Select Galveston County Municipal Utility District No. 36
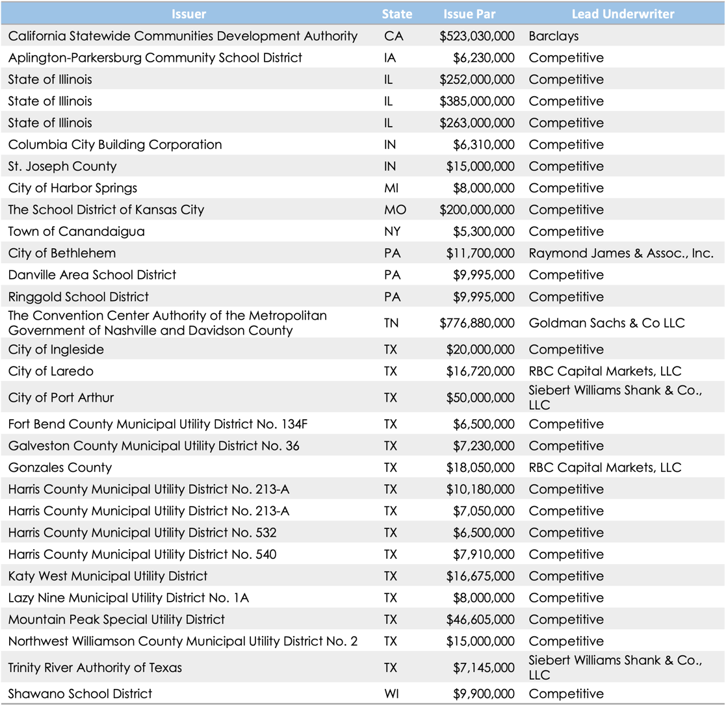The width and height of the screenshot is (728, 709). pyautogui.click(x=153, y=446)
